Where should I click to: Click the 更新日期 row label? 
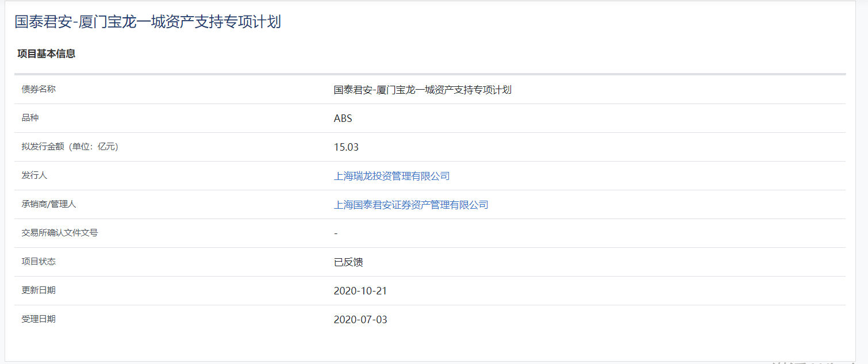coord(39,290)
